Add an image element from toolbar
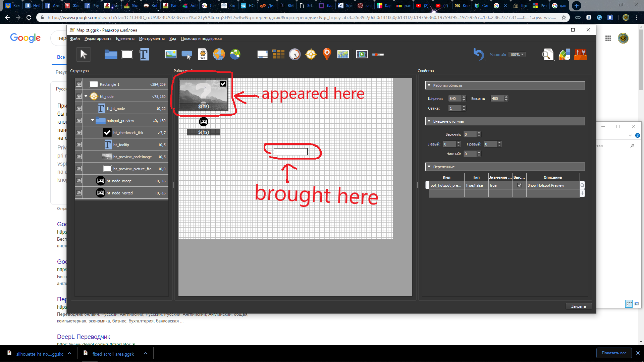The height and width of the screenshot is (362, 644). 170,54
